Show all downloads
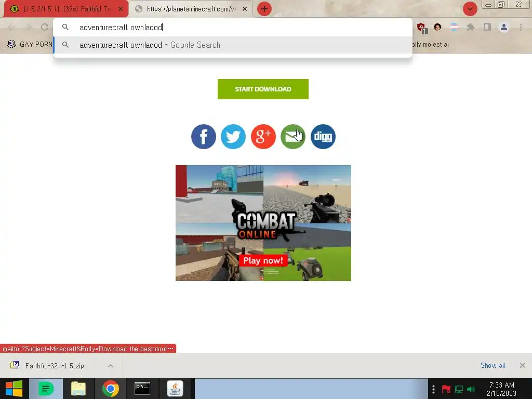 [x=493, y=365]
